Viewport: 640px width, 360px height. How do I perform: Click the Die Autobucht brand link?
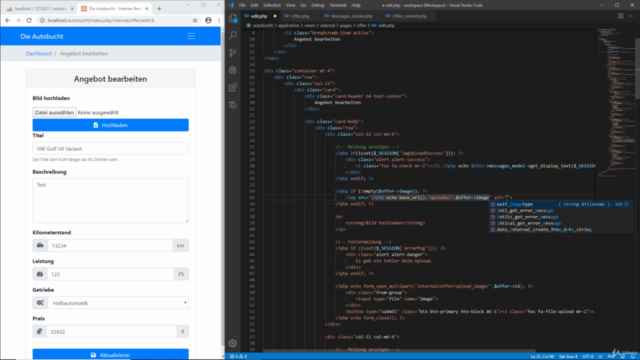tap(42, 36)
